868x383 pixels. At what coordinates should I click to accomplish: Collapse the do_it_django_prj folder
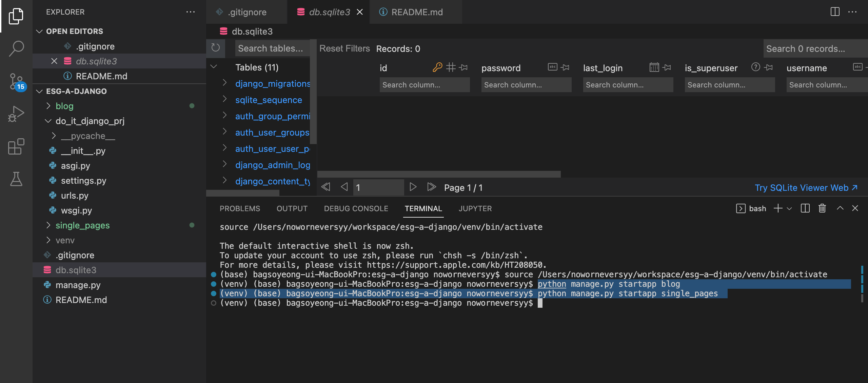click(x=48, y=121)
